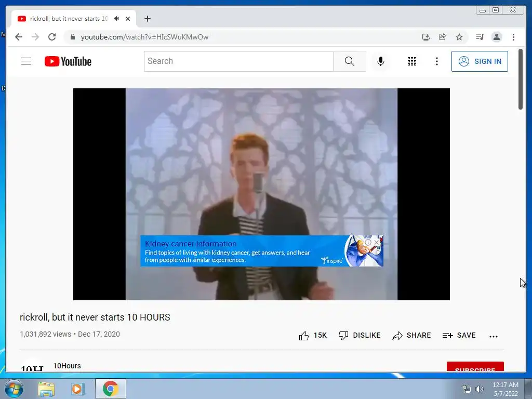This screenshot has height=399, width=532.
Task: Click the SIGN IN button
Action: (x=480, y=61)
